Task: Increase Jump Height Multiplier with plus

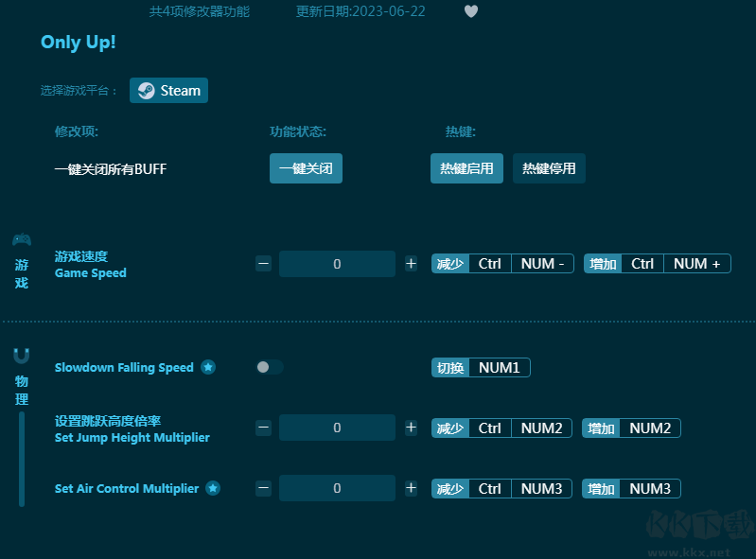Action: click(x=411, y=428)
